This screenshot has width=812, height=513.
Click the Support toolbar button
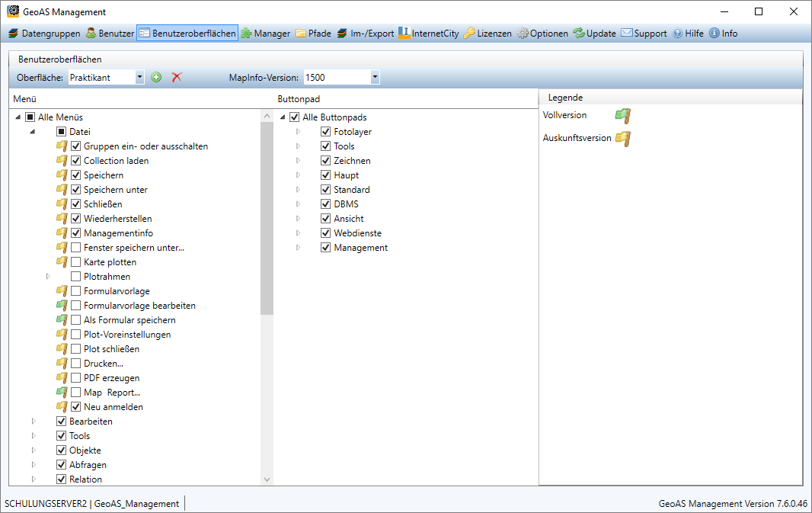(x=644, y=34)
